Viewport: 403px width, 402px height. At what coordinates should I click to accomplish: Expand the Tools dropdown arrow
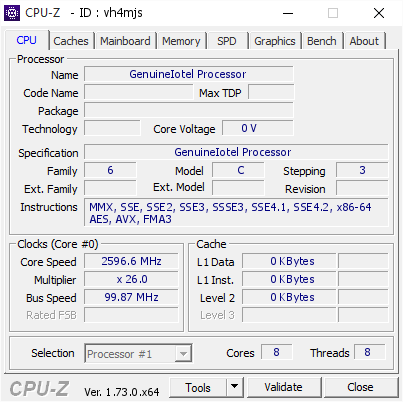tap(235, 387)
